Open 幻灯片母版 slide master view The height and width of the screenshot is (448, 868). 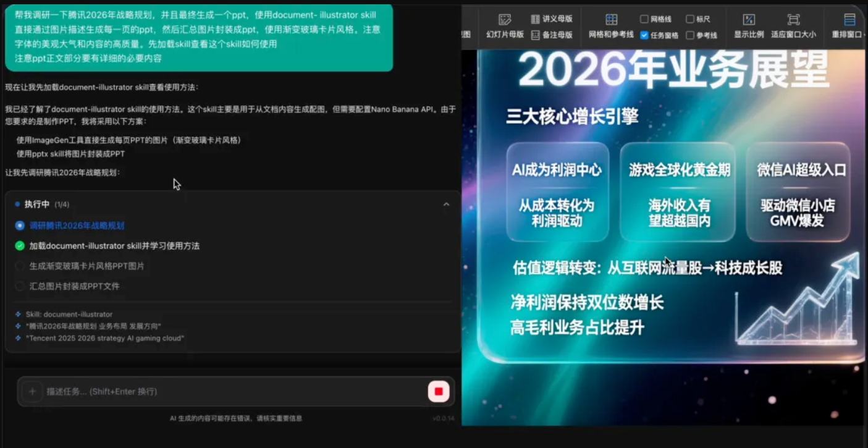505,25
